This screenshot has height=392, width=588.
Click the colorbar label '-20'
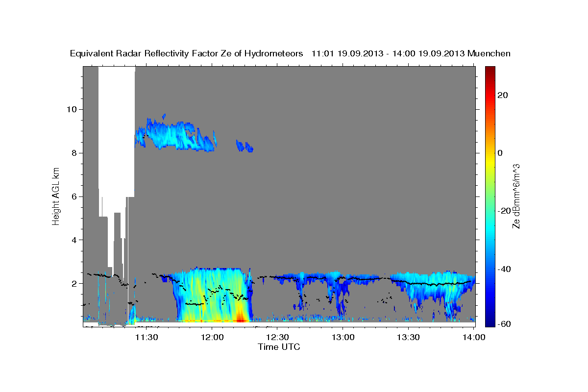click(x=504, y=211)
